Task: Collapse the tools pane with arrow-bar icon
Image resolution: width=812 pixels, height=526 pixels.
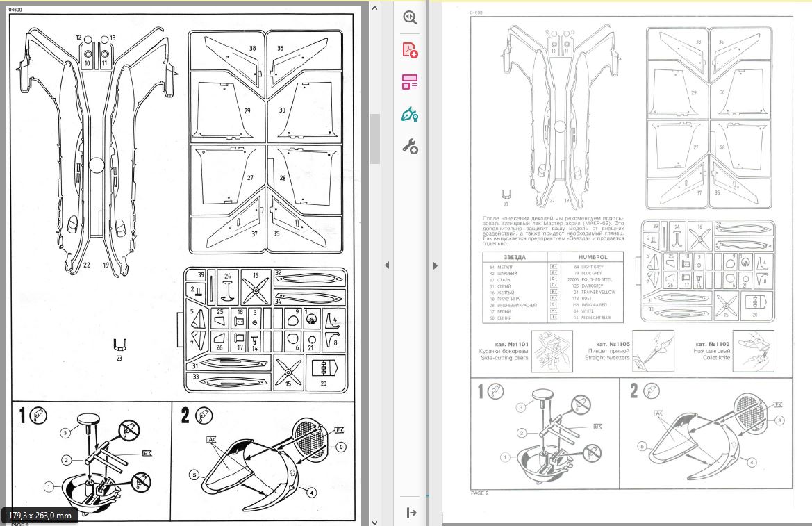Action: (x=410, y=513)
